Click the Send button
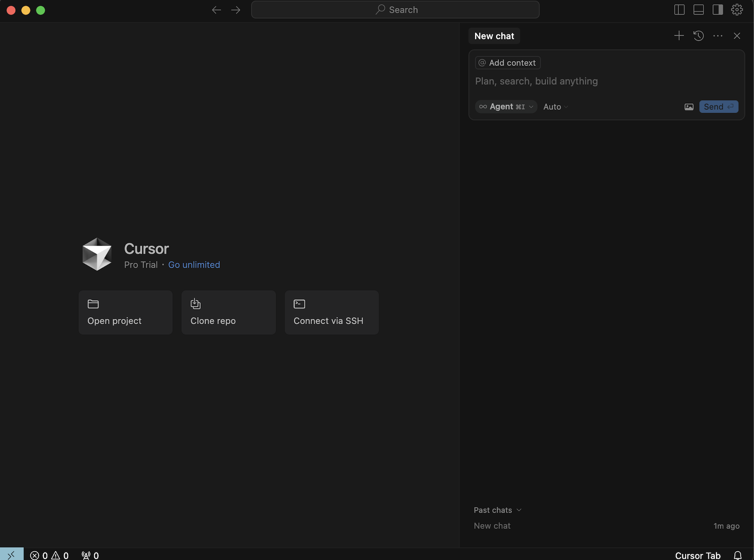 tap(719, 107)
